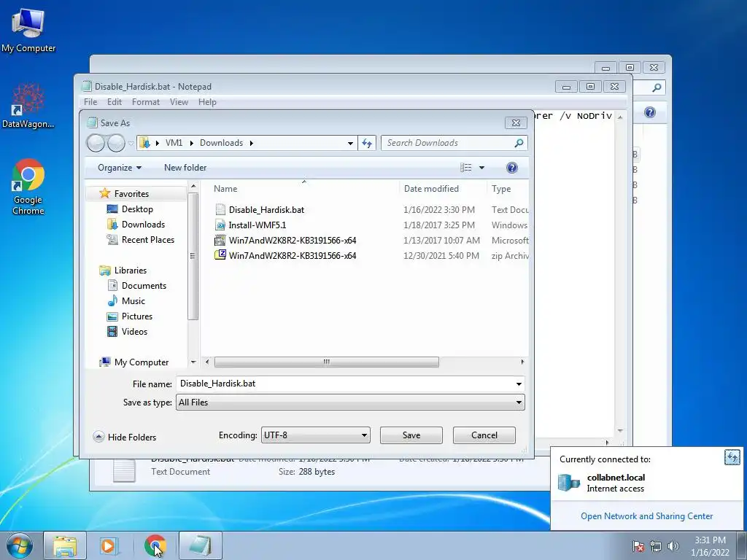Image resolution: width=747 pixels, height=560 pixels.
Task: Select the Win7AndW2K8R2 zip archive
Action: 292,255
